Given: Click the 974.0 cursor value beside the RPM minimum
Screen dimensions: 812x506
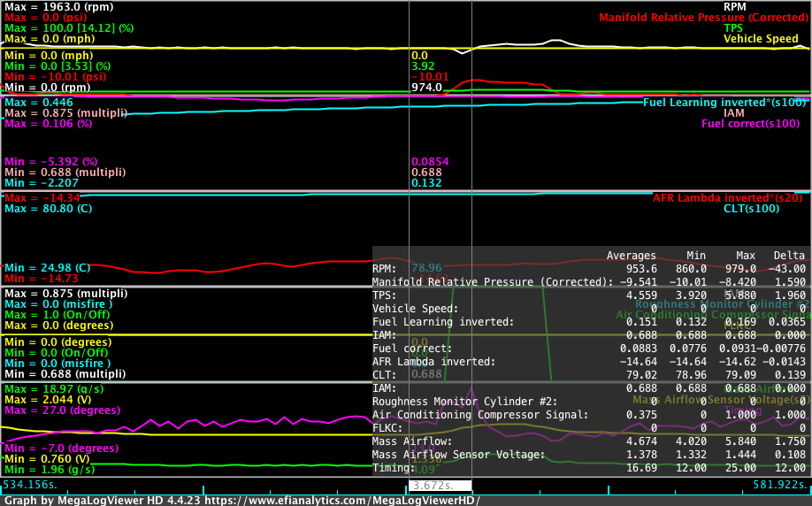Looking at the screenshot, I should tap(426, 88).
